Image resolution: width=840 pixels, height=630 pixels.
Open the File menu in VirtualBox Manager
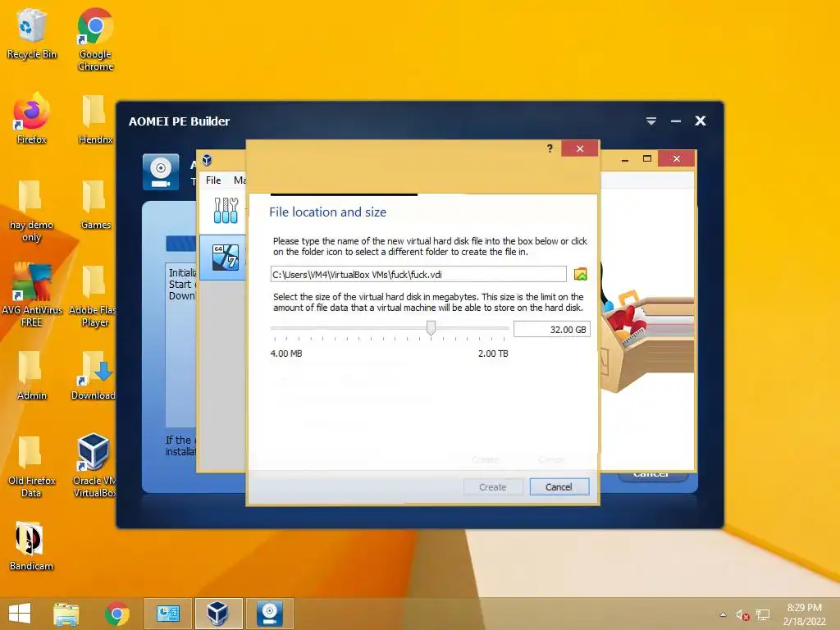tap(213, 180)
